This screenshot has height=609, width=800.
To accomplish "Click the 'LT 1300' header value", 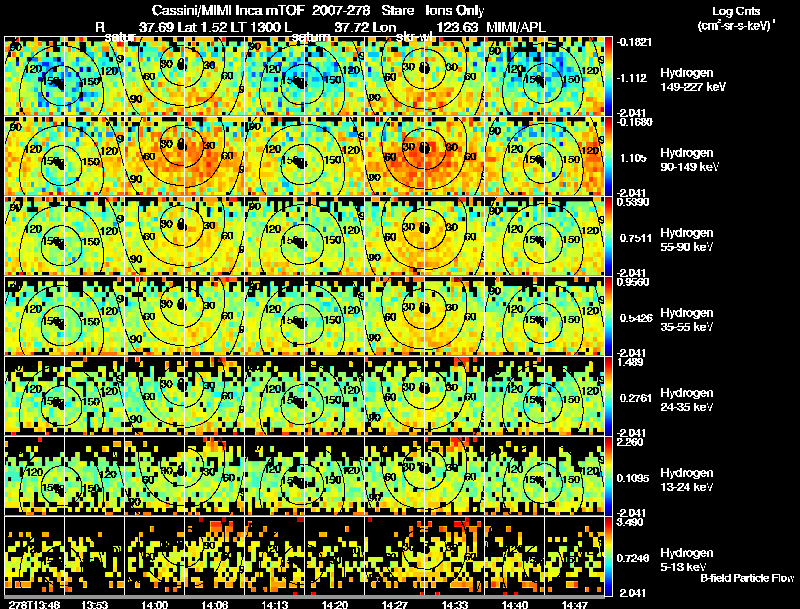I will 255,27.
